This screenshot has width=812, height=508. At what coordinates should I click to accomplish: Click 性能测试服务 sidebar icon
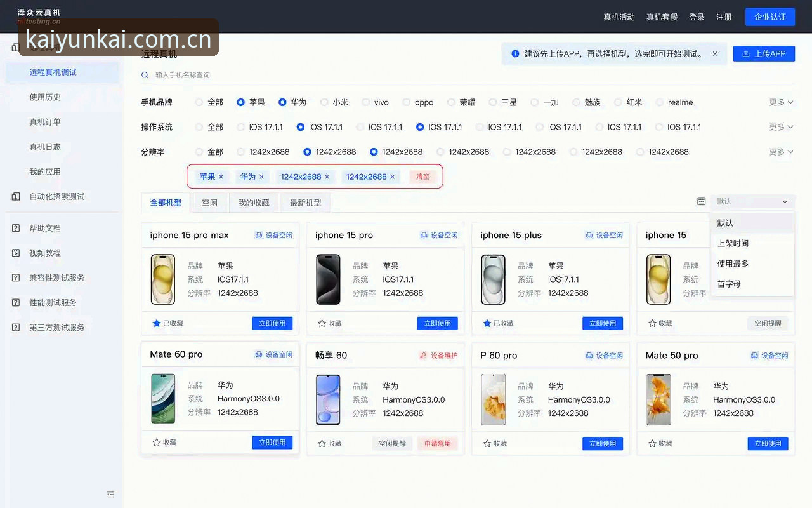(x=16, y=302)
